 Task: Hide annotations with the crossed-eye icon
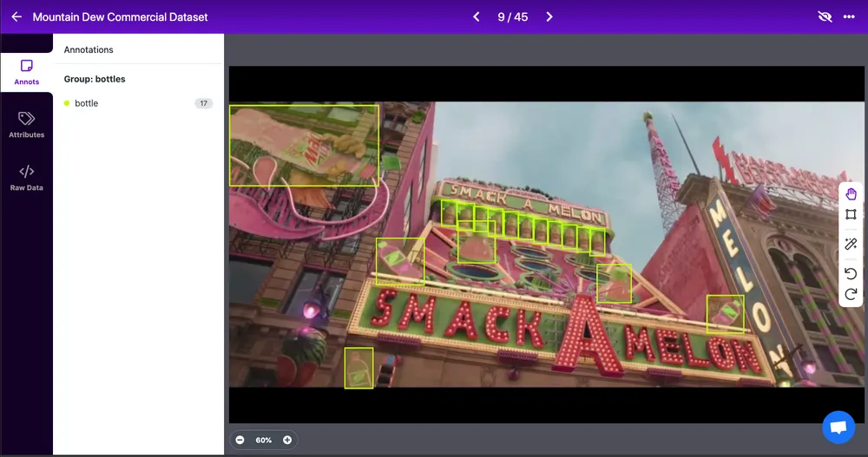[x=825, y=16]
